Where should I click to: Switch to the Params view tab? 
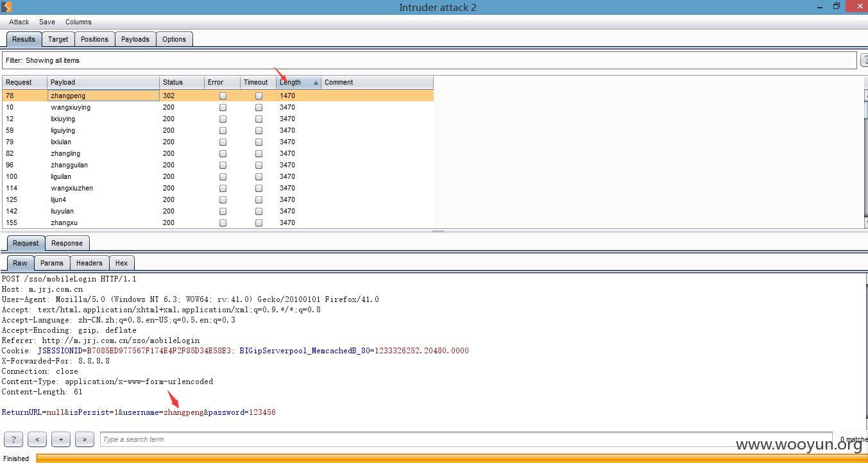coord(51,263)
